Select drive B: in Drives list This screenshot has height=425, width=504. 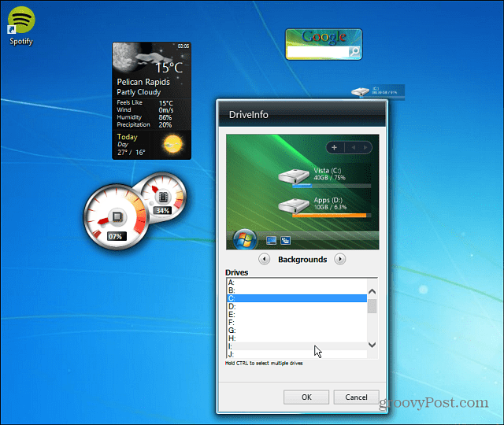pyautogui.click(x=297, y=290)
